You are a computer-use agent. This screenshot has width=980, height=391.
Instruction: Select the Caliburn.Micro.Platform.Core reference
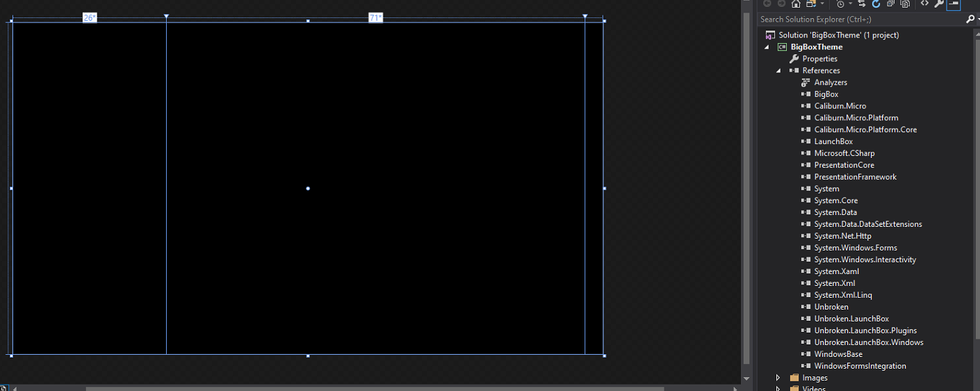865,130
